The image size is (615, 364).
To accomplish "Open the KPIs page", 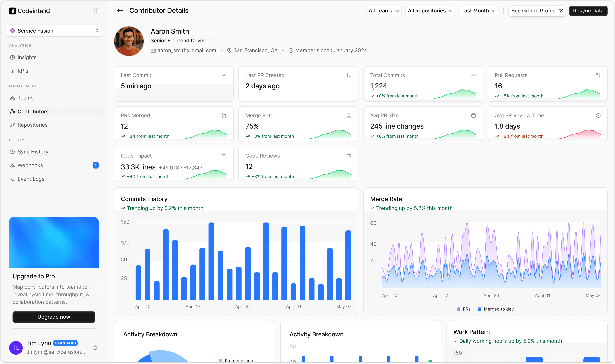I will (54, 71).
